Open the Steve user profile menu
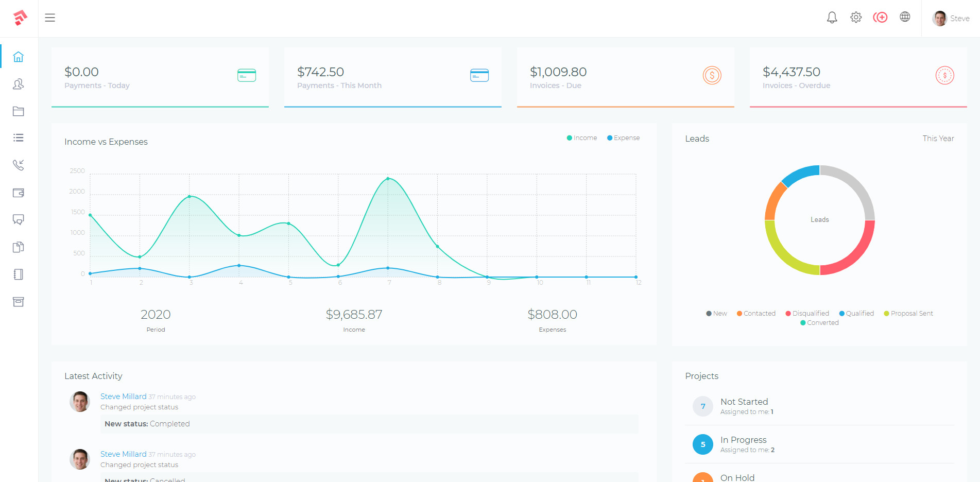Image resolution: width=980 pixels, height=482 pixels. click(951, 18)
